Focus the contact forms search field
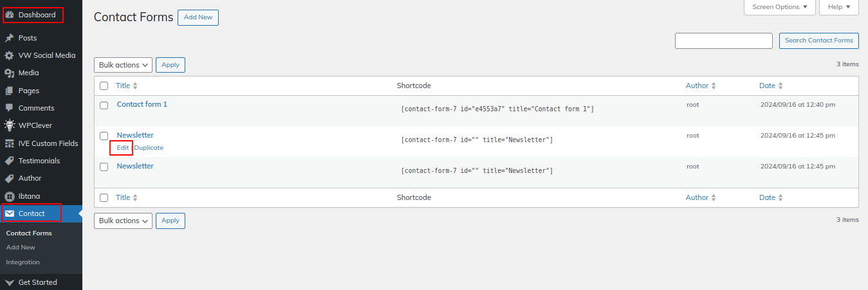Image resolution: width=868 pixels, height=290 pixels. (723, 41)
